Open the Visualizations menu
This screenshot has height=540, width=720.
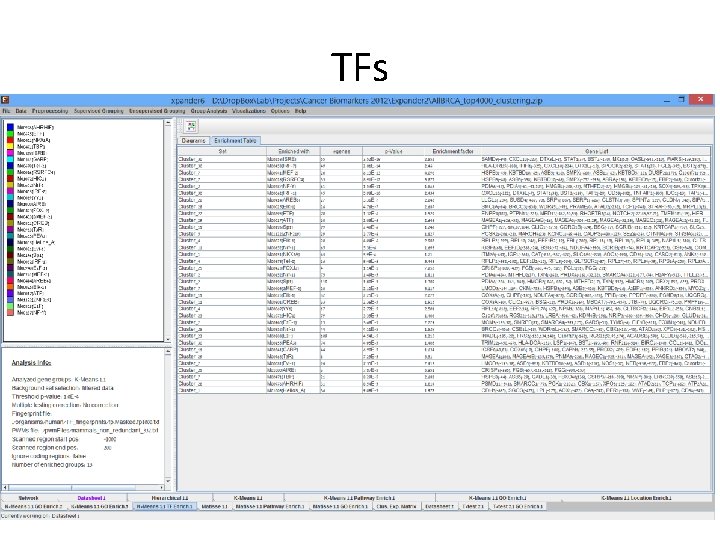click(249, 111)
